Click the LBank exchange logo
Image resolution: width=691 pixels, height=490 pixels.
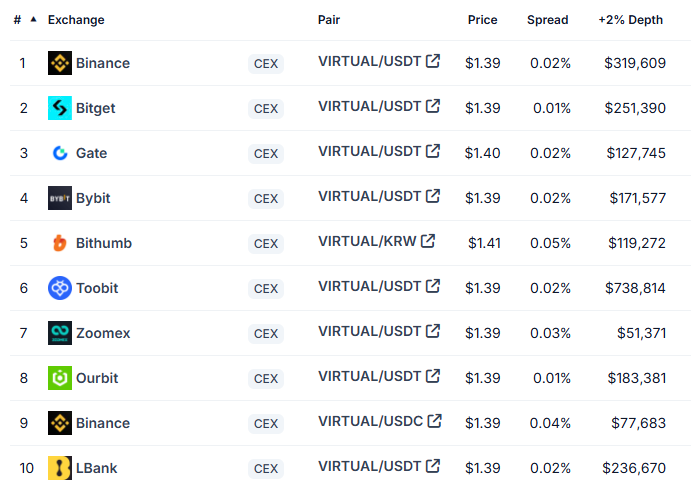[x=60, y=468]
